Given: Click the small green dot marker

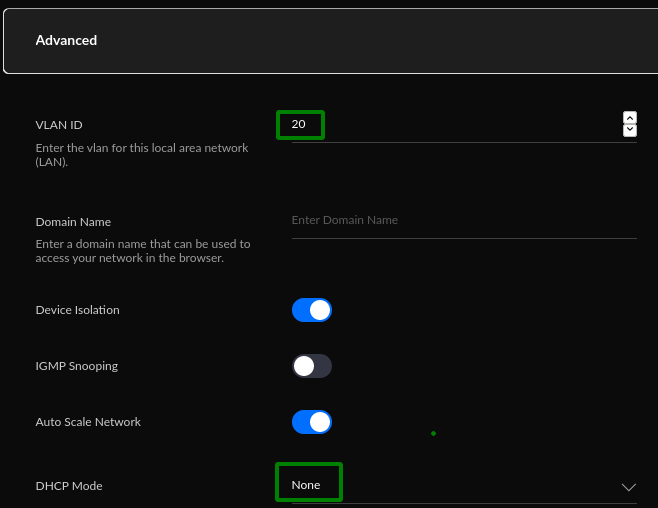Looking at the screenshot, I should pyautogui.click(x=433, y=433).
